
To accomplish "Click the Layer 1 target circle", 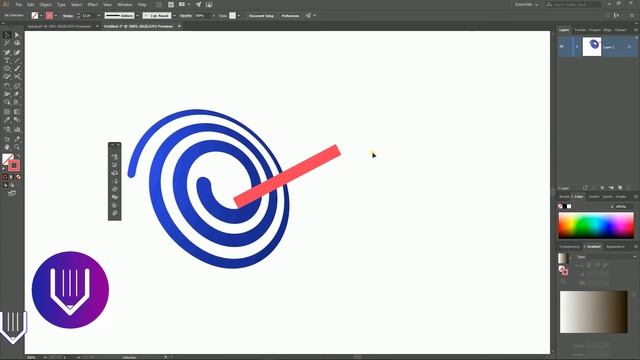I will [629, 47].
